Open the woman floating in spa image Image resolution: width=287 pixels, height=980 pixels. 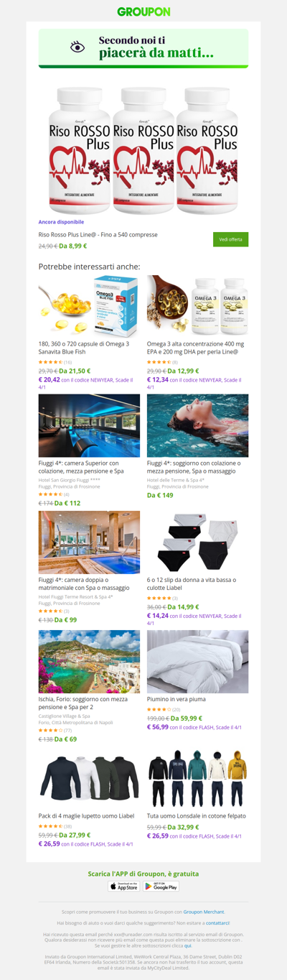pos(198,425)
